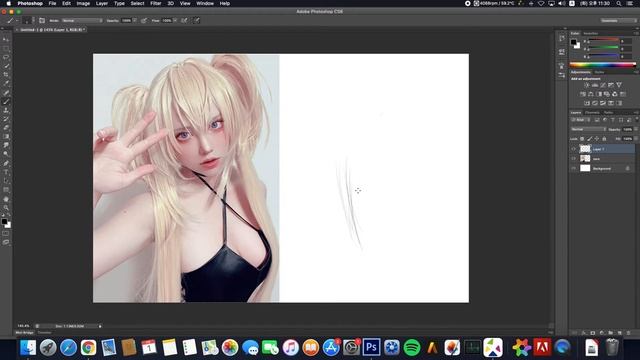
Task: Select the Brush tool in toolbox
Action: (x=6, y=102)
